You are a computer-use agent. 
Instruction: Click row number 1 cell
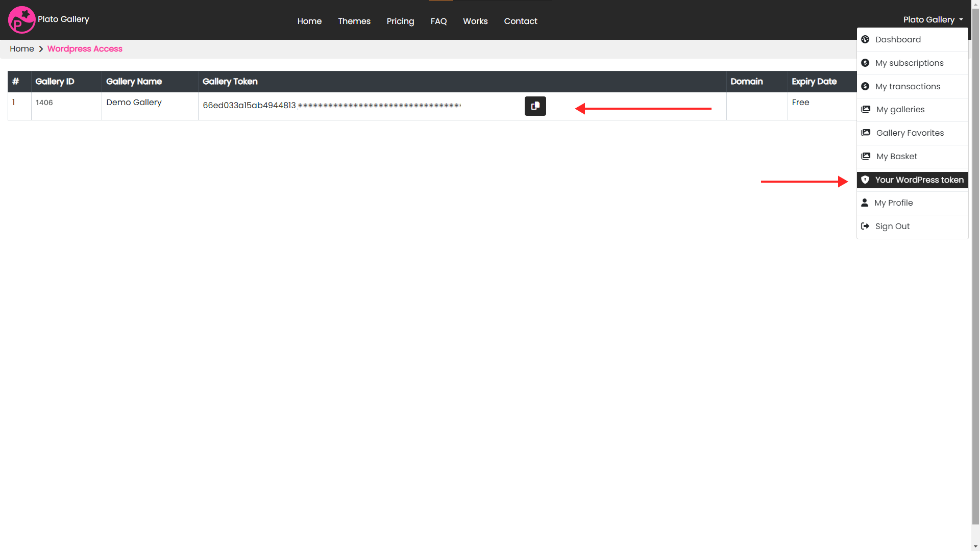[x=19, y=106]
